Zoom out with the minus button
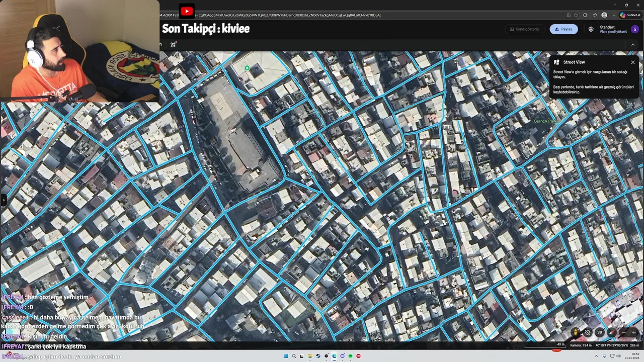The height and width of the screenshot is (362, 644). 624,332
